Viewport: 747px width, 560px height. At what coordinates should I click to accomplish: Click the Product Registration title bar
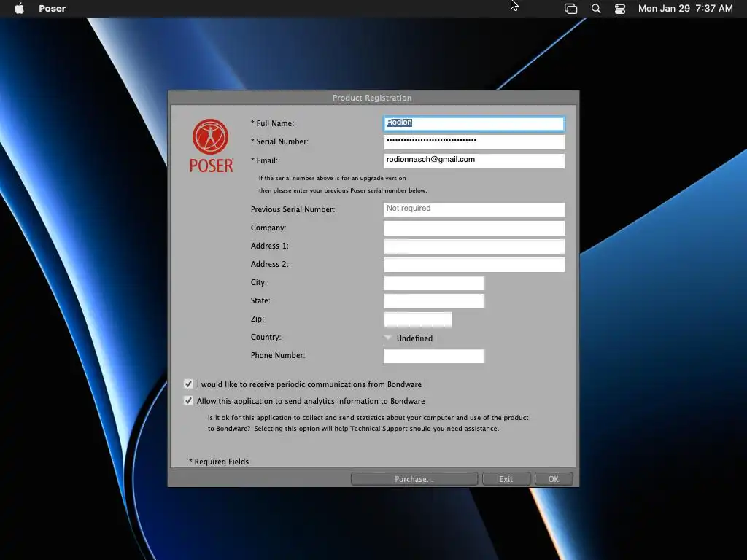[373, 98]
